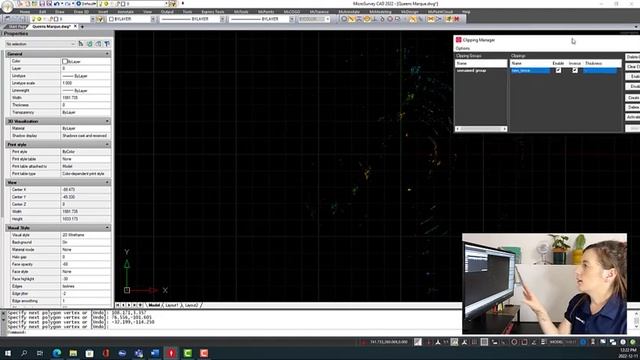Open the Word icon on the taskbar
Screen dimensions: 640x360
tap(155, 353)
